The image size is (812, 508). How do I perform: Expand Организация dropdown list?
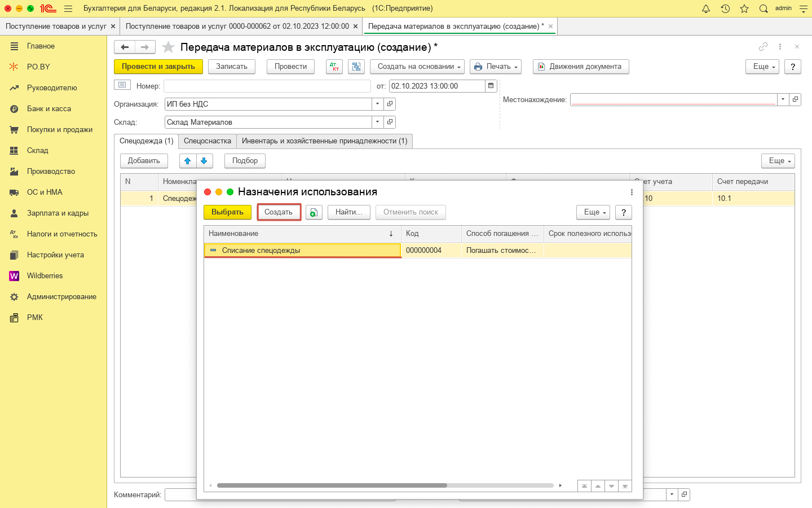click(x=377, y=104)
